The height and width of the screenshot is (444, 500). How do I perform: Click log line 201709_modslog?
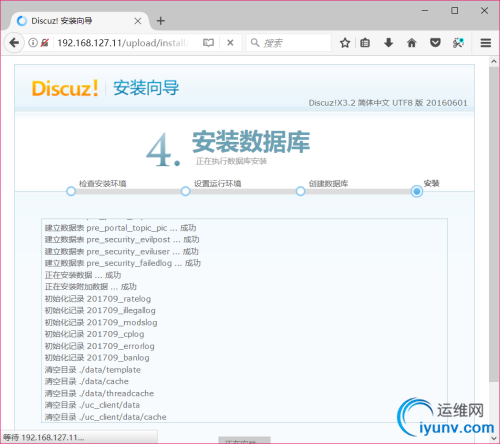pyautogui.click(x=101, y=323)
